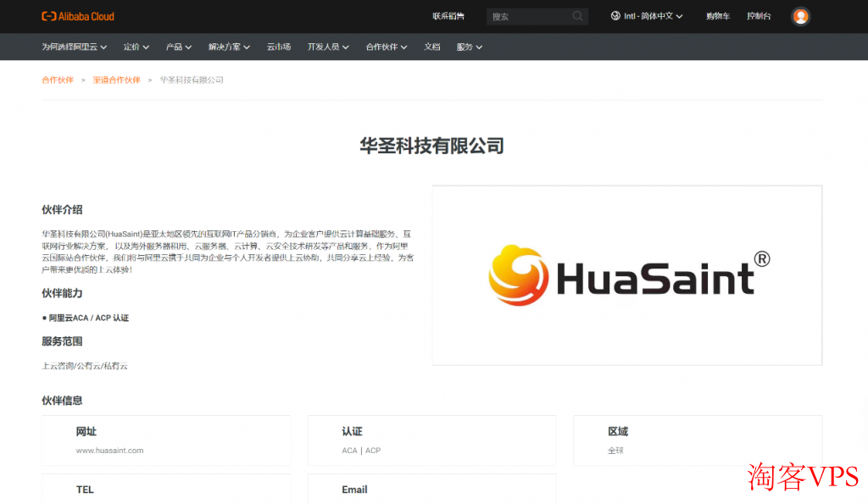Open 控制台 console link

pyautogui.click(x=759, y=16)
